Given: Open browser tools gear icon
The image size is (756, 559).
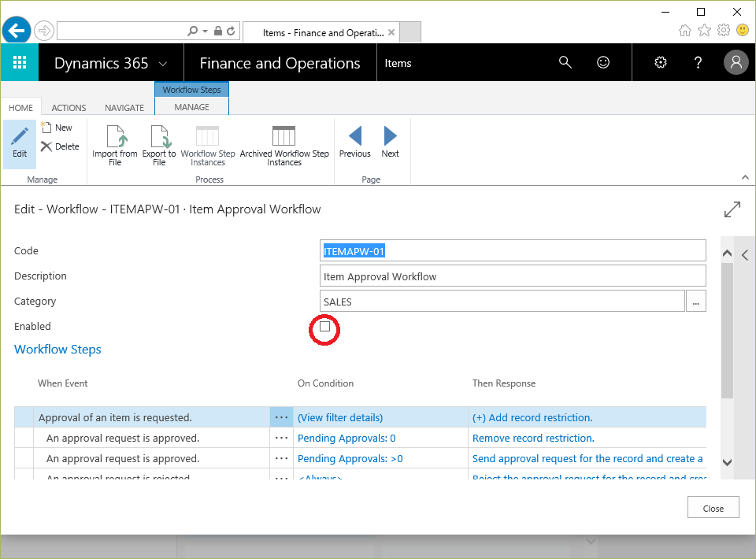Looking at the screenshot, I should click(724, 31).
